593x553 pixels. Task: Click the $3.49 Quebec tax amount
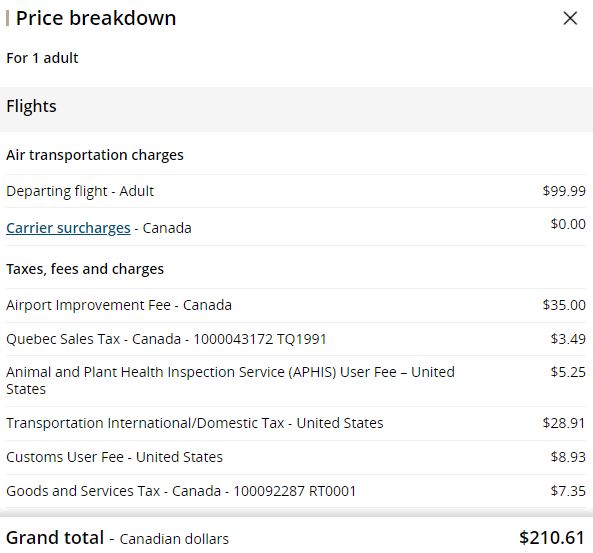click(x=568, y=339)
